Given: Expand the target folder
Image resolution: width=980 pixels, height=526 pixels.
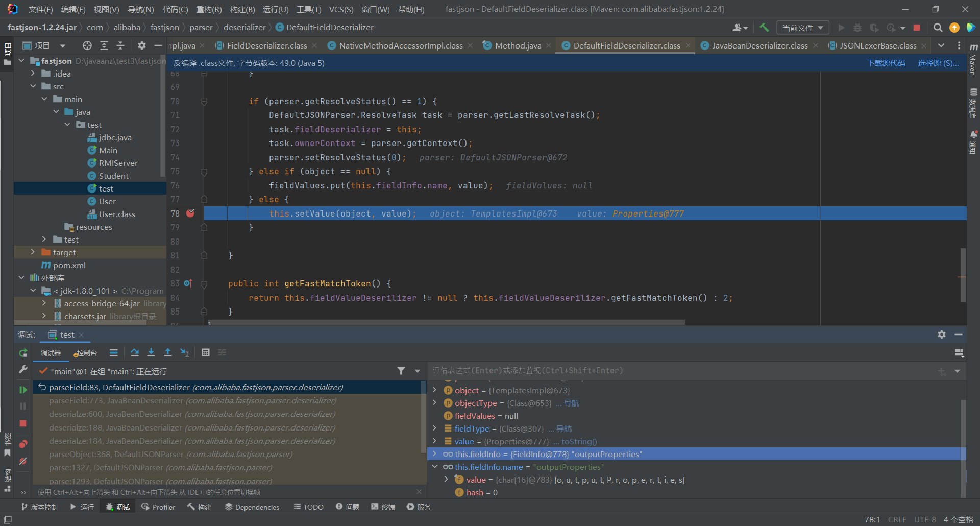Looking at the screenshot, I should [x=33, y=252].
